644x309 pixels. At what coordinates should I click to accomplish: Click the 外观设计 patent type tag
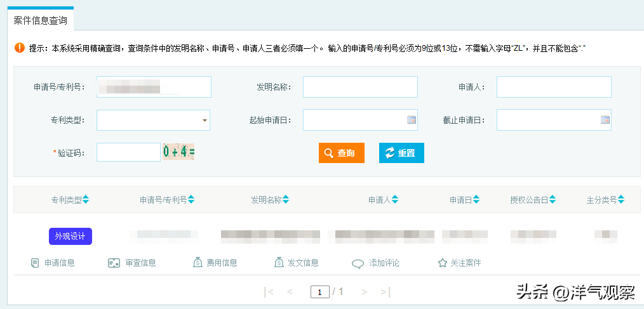click(70, 236)
